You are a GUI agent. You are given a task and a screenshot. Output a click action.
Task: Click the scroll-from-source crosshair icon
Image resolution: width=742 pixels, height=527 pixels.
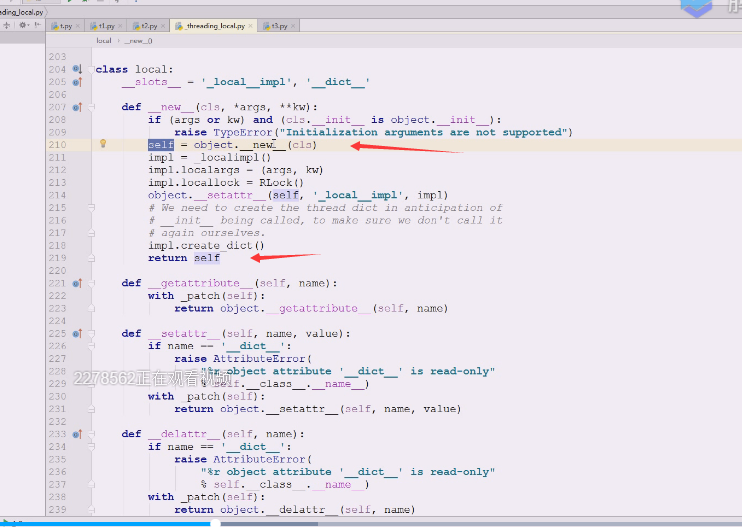(x=7, y=25)
